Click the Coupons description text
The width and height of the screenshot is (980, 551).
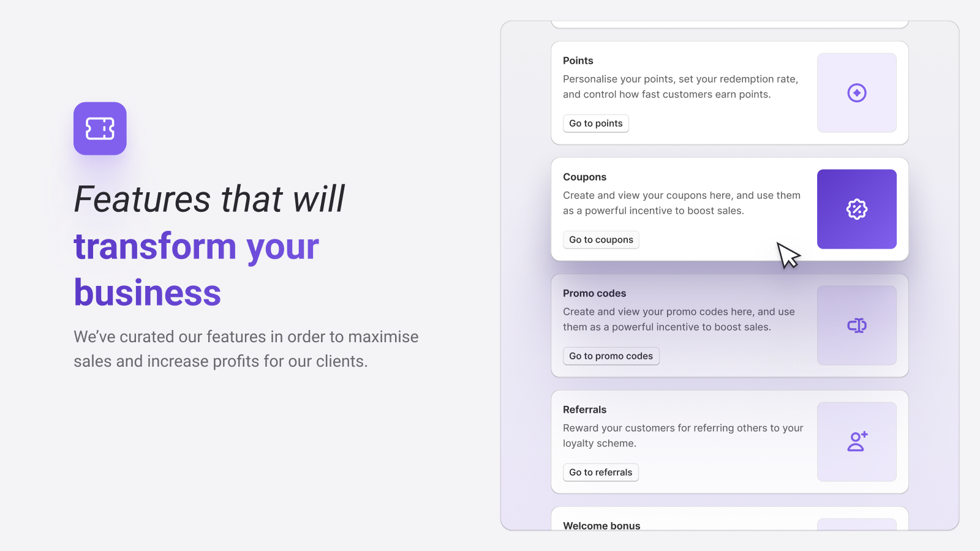click(x=682, y=203)
